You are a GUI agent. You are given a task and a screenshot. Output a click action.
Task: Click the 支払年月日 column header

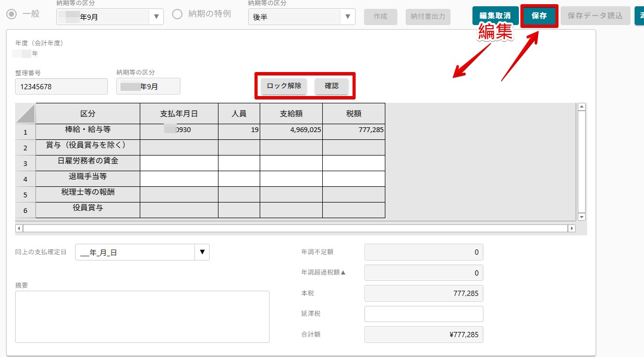click(x=179, y=113)
